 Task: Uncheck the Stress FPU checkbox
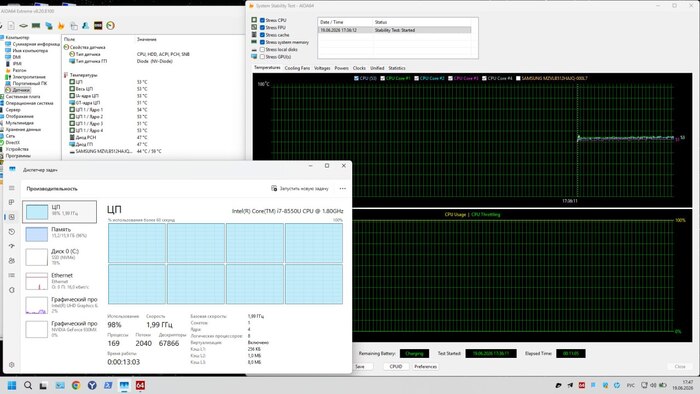262,28
